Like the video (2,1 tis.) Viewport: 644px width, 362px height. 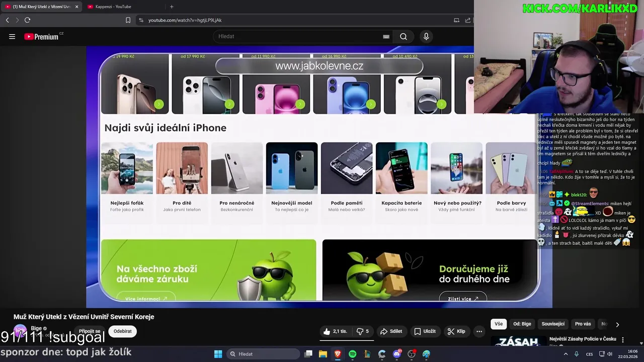[x=335, y=331]
